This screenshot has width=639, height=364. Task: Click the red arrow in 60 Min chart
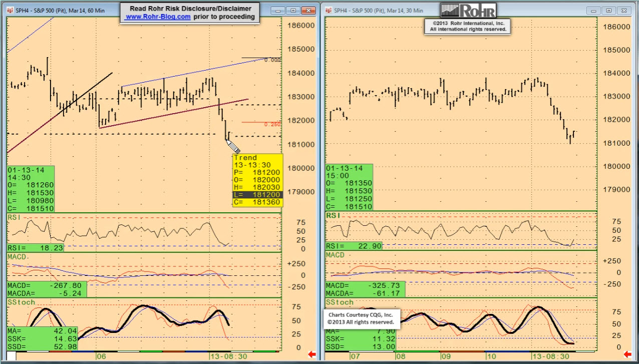coord(312,354)
